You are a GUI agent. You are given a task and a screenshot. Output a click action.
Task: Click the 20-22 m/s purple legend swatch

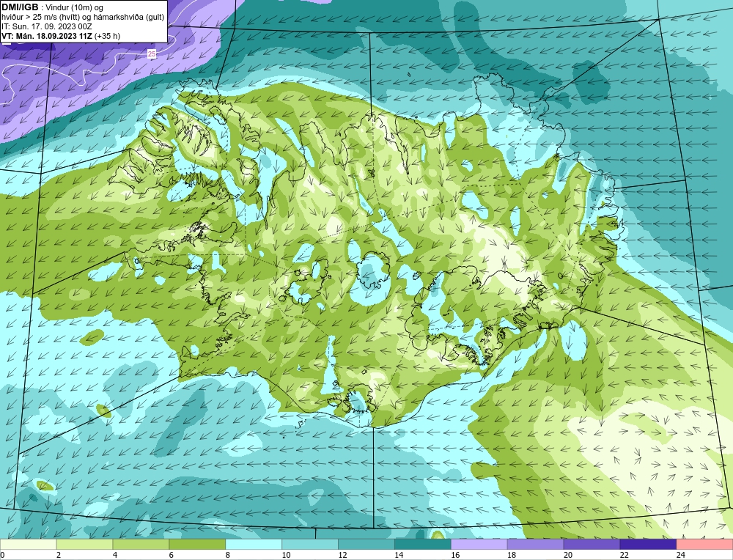pos(592,545)
